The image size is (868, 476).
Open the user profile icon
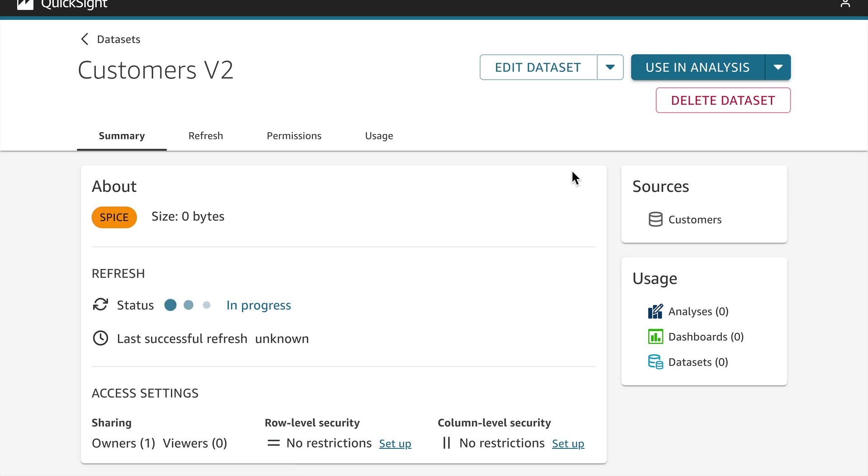tap(845, 4)
